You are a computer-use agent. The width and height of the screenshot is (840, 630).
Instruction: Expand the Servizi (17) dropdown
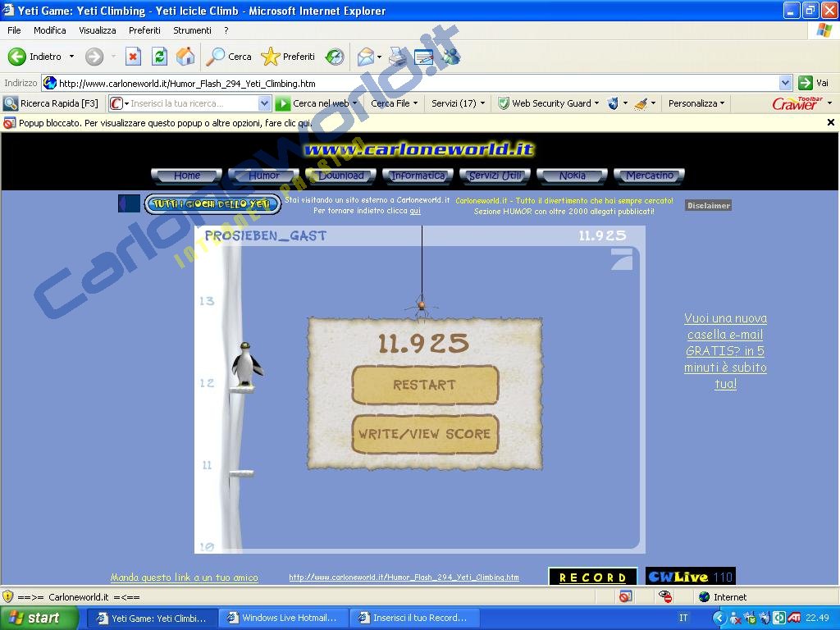pos(482,103)
